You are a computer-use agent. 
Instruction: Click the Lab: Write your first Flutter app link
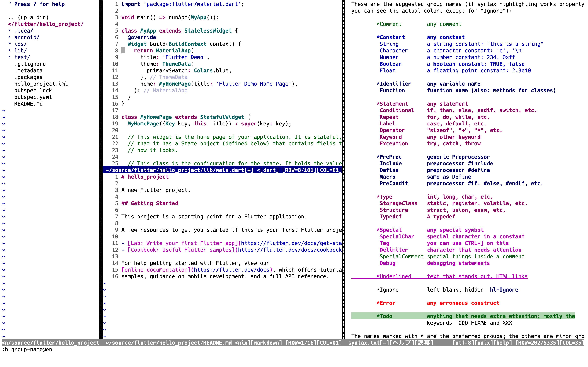tap(183, 243)
